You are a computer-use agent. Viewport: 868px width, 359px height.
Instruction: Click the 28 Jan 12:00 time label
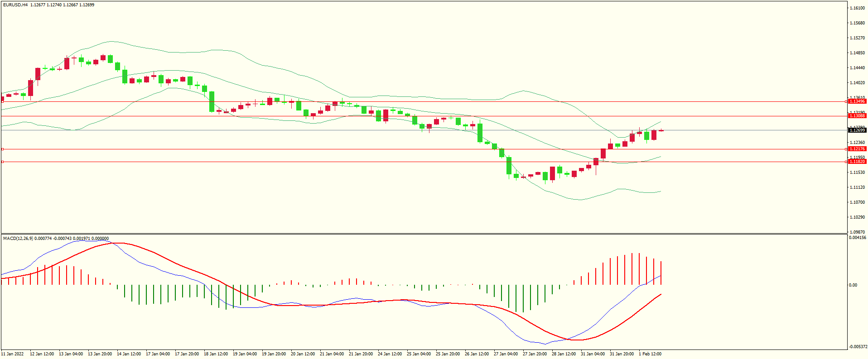564,354
